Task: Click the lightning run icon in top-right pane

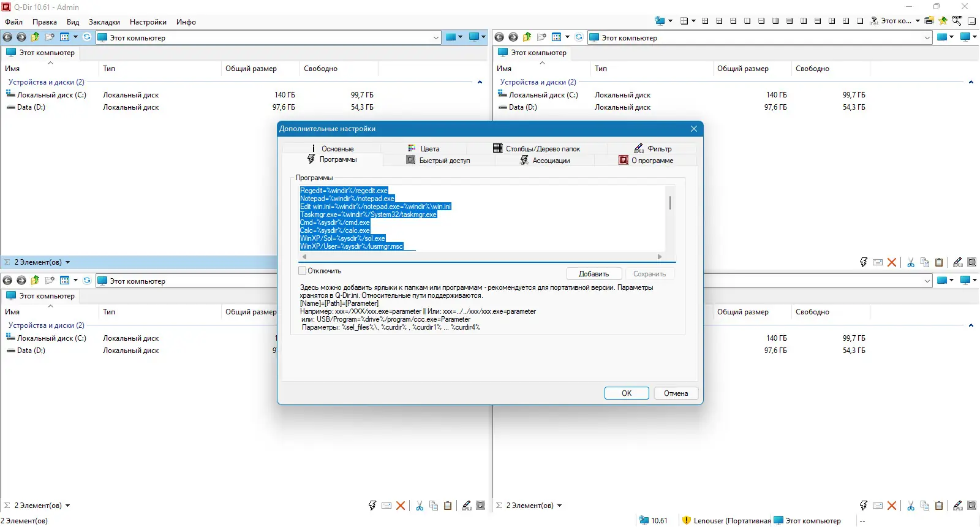Action: pos(864,262)
